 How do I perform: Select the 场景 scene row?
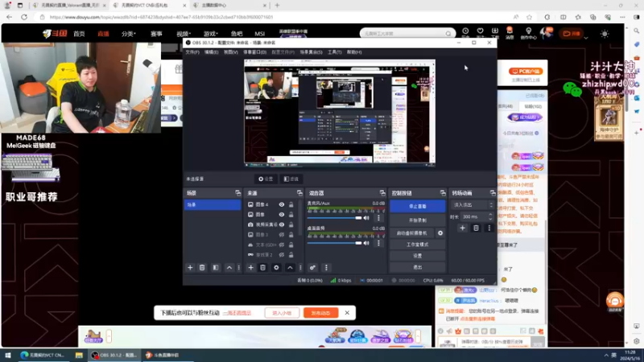(x=213, y=204)
